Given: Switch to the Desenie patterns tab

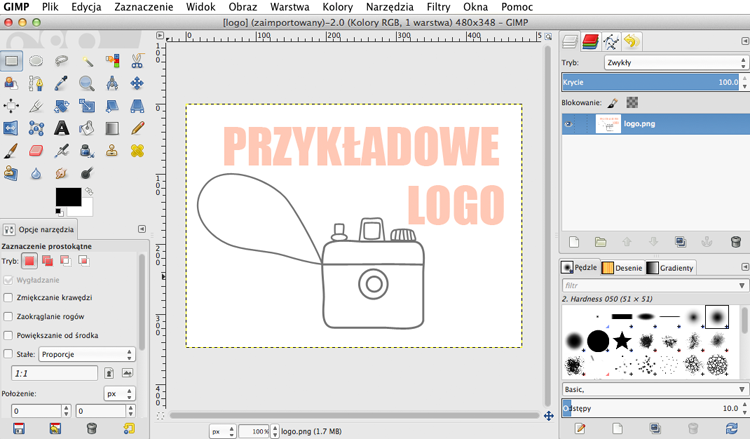Looking at the screenshot, I should (x=622, y=268).
